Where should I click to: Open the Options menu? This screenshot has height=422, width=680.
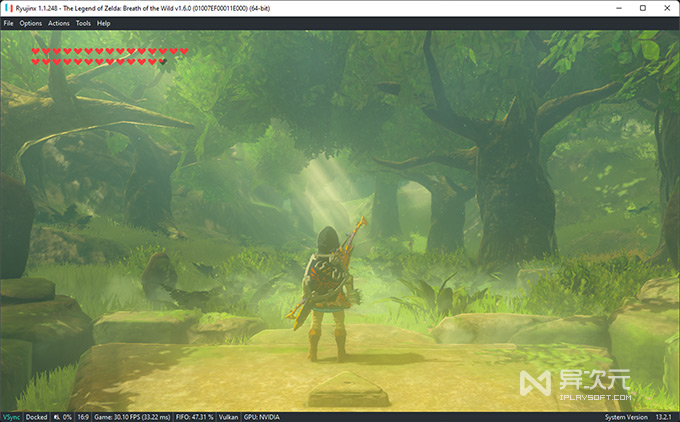point(30,23)
